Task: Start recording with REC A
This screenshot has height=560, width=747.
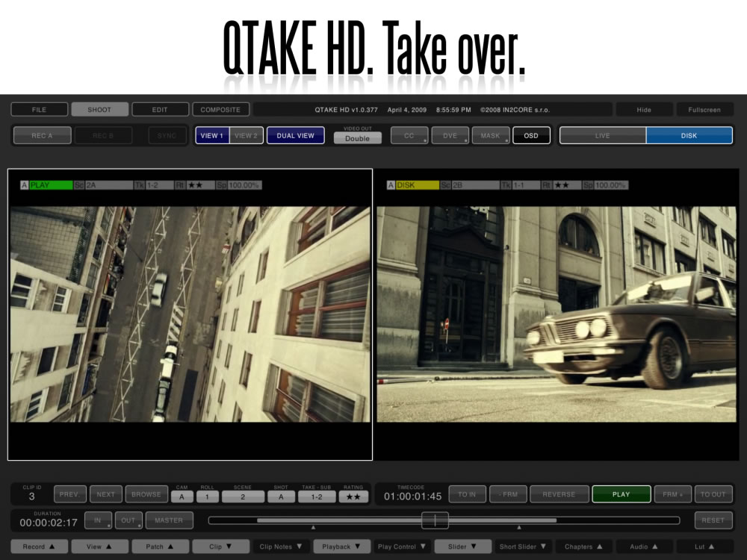Action: (43, 135)
